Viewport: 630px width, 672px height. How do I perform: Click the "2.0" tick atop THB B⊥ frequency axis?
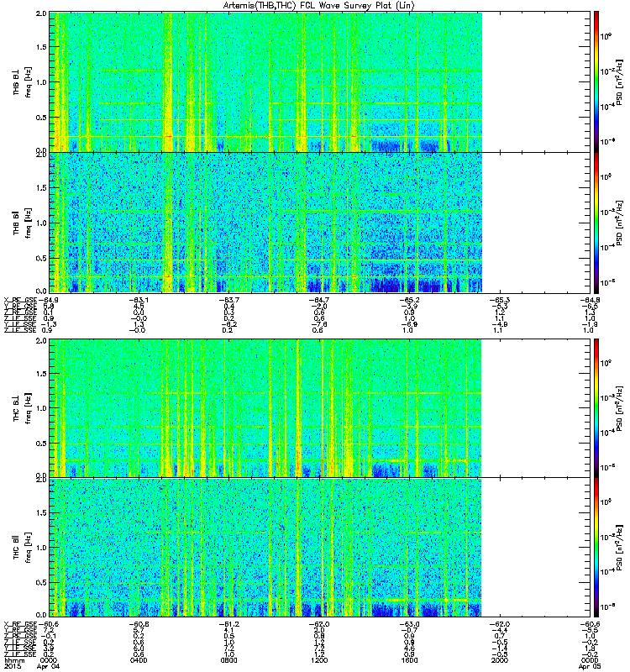tap(41, 13)
